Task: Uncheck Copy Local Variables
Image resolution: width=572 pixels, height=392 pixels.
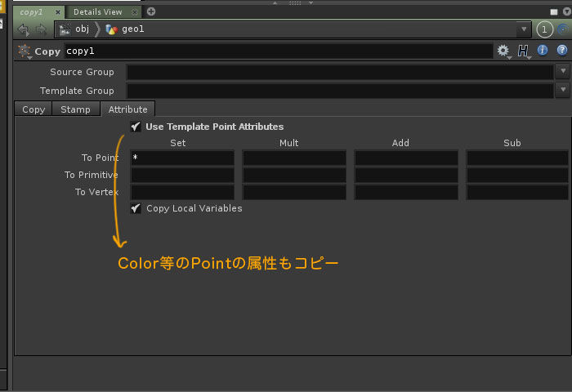Action: pos(136,208)
